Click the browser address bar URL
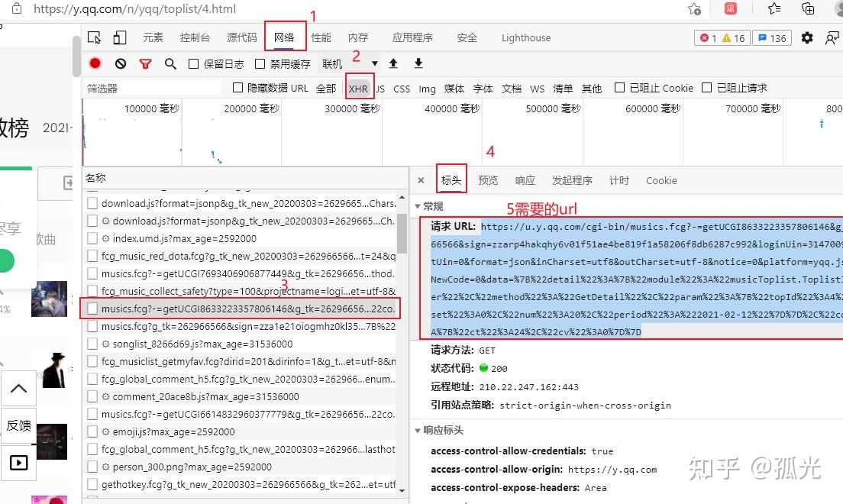843x504 pixels. pos(134,8)
